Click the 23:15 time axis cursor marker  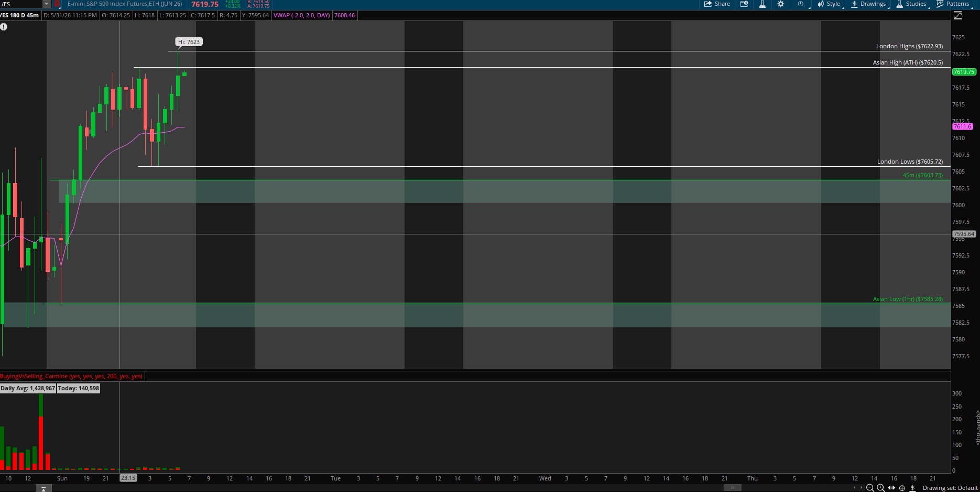pyautogui.click(x=128, y=478)
